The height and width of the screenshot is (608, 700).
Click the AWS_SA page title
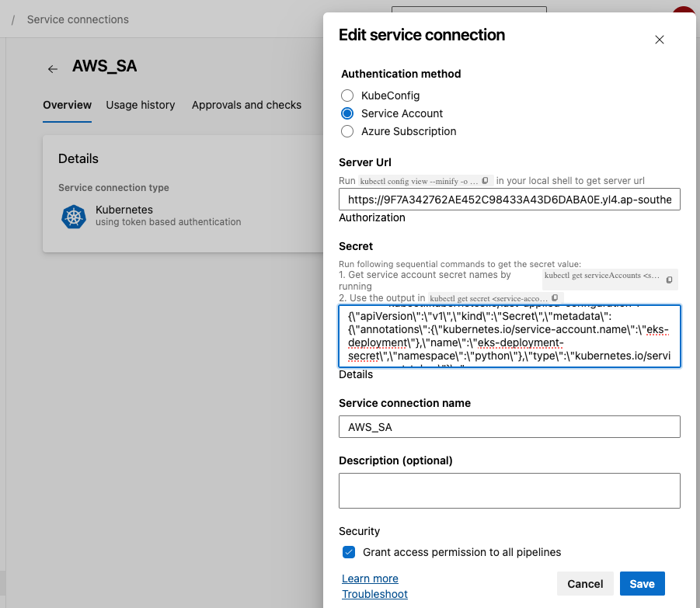(104, 66)
